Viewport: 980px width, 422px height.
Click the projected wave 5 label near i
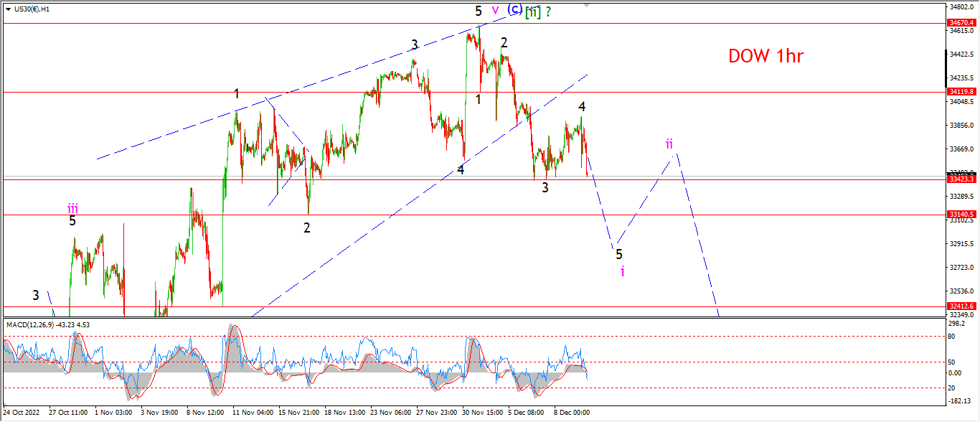point(618,254)
